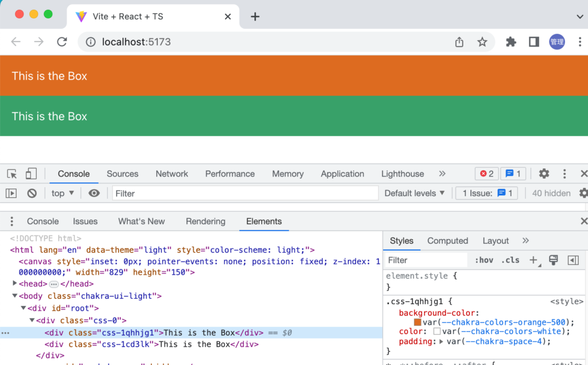The image size is (588, 365).
Task: Switch to the Network tab
Action: coord(172,174)
